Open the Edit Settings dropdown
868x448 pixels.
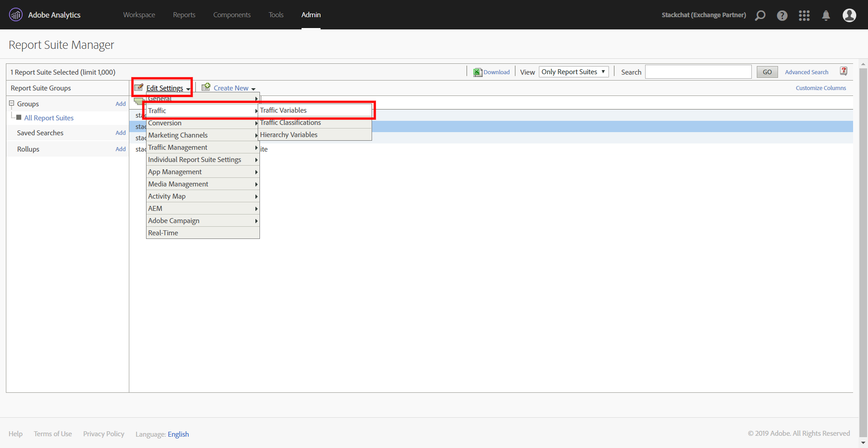(x=168, y=88)
